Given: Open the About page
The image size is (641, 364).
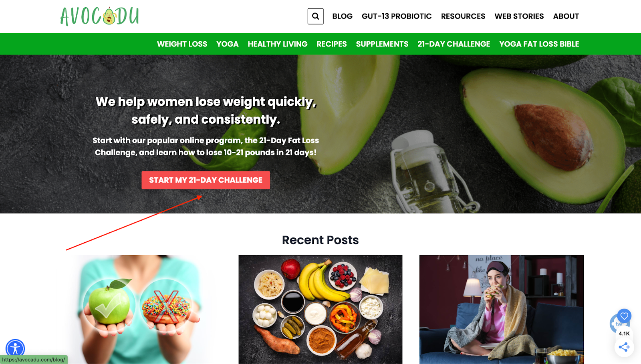Looking at the screenshot, I should pyautogui.click(x=566, y=16).
